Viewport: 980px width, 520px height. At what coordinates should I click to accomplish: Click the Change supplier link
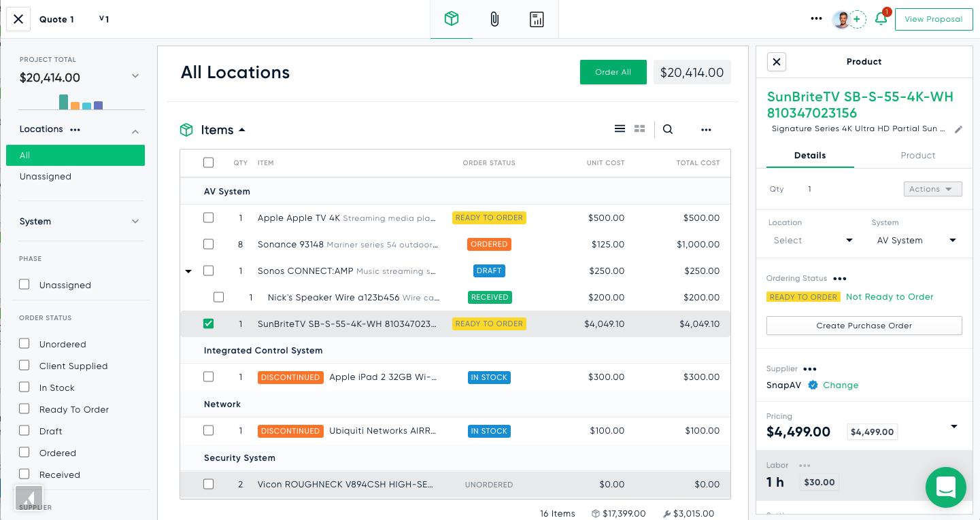tap(841, 385)
